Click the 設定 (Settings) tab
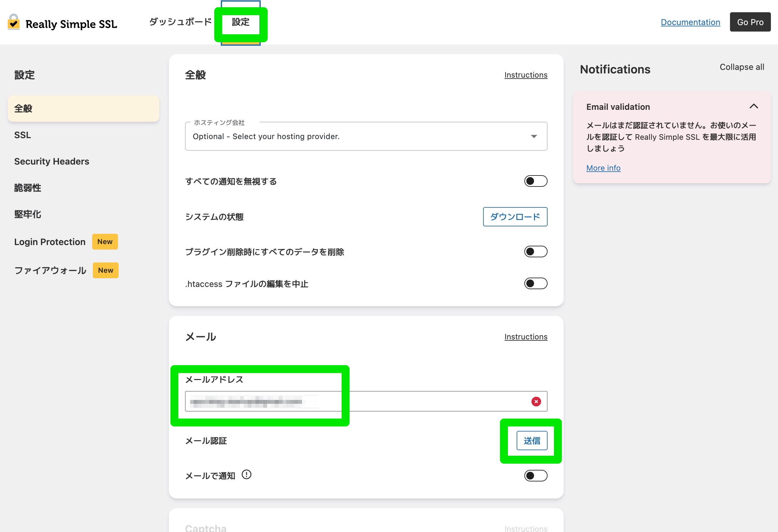 [x=241, y=23]
